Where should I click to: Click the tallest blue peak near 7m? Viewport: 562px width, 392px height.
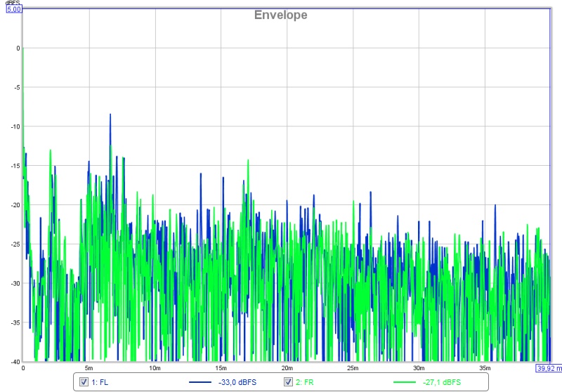click(110, 115)
